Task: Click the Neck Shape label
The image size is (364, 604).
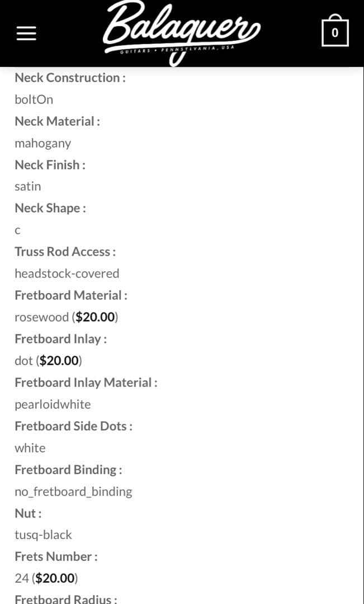Action: 50,208
